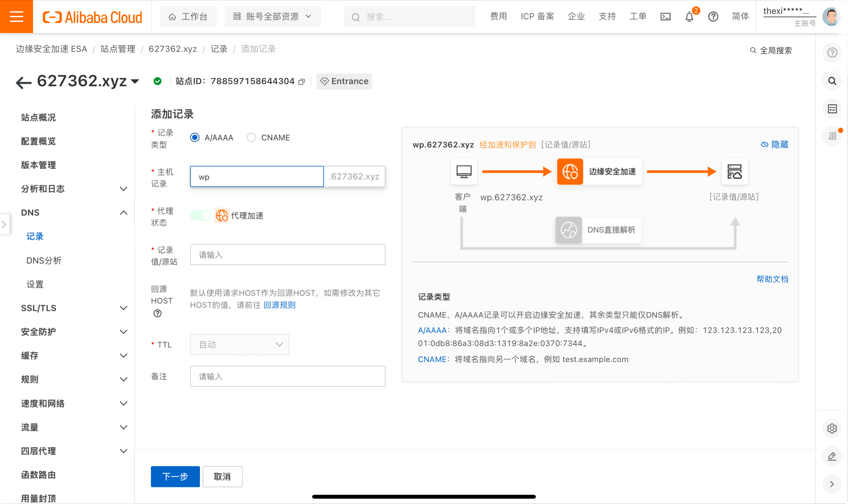
Task: Open the 帮助文档 link
Action: (772, 279)
